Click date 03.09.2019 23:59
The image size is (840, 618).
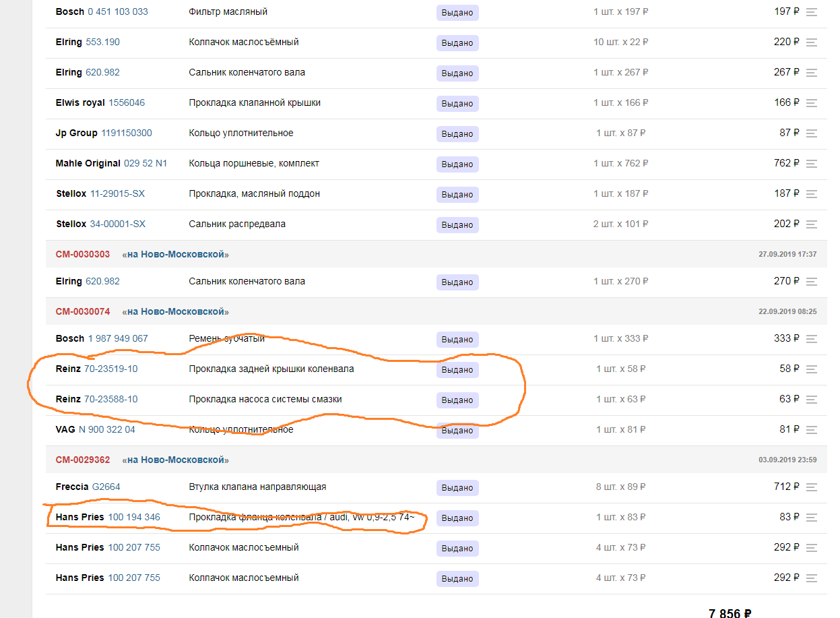tap(787, 460)
